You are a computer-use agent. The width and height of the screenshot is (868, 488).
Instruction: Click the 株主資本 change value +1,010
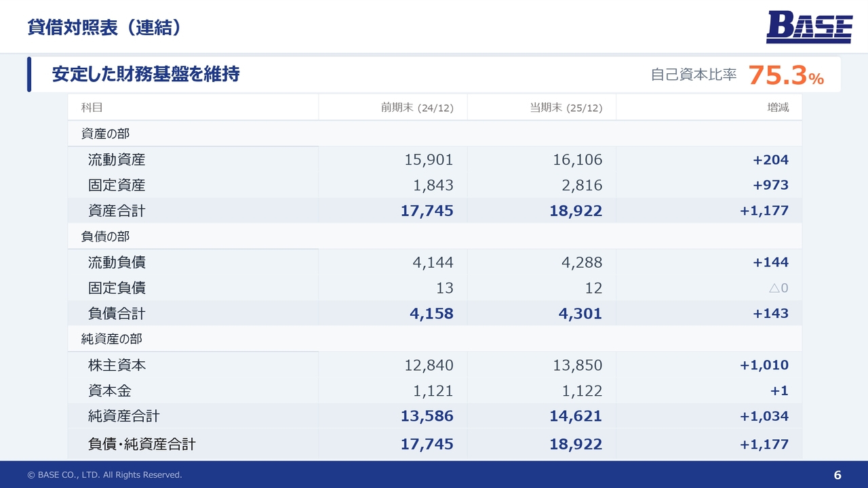point(764,365)
